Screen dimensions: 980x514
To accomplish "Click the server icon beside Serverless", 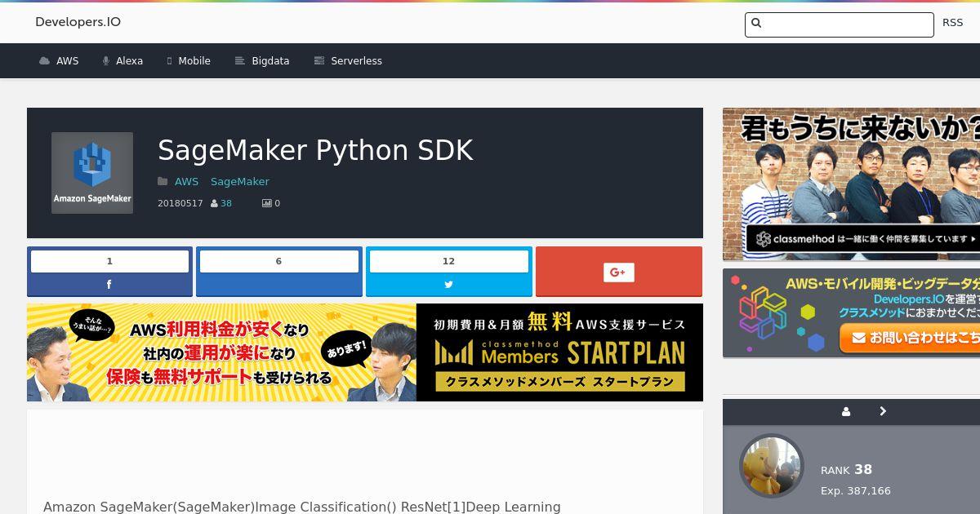I will tap(319, 61).
